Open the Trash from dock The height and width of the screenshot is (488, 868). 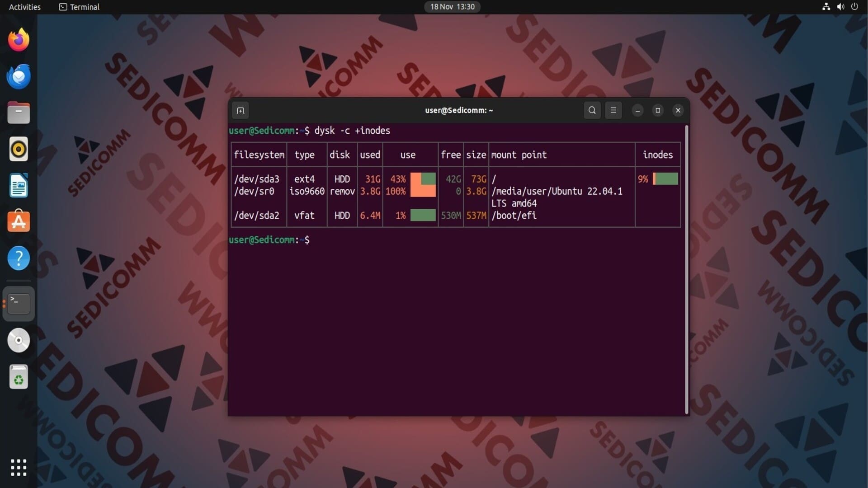19,377
